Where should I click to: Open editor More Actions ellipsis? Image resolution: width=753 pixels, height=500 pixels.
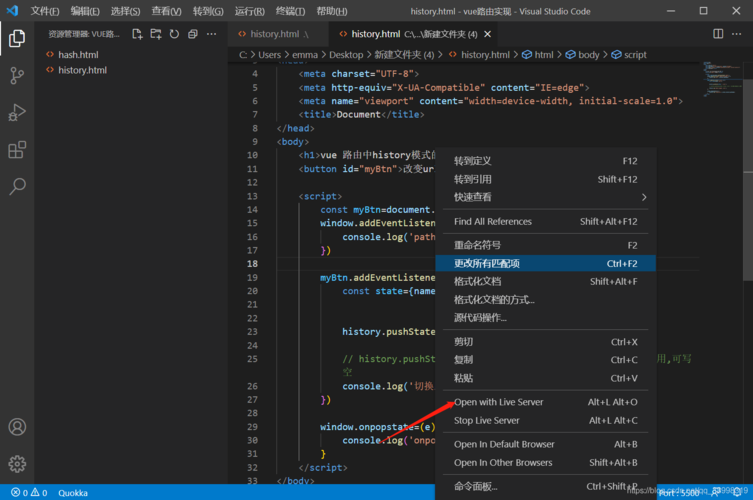[737, 34]
